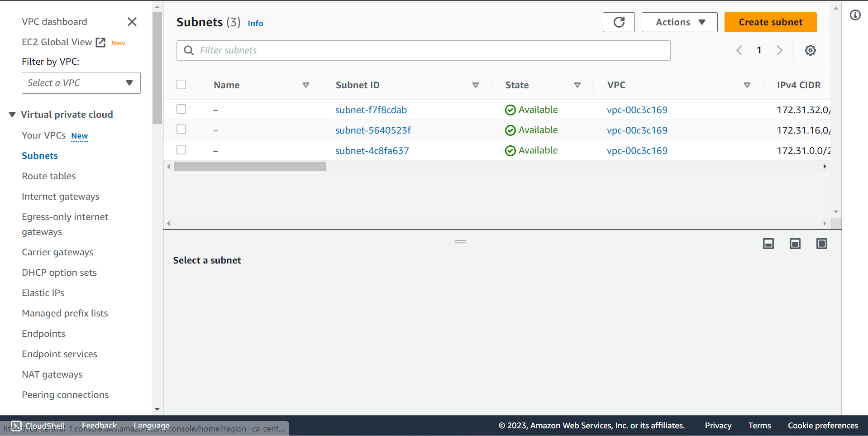Open vpc-00c3c169 link in first row

tap(637, 110)
